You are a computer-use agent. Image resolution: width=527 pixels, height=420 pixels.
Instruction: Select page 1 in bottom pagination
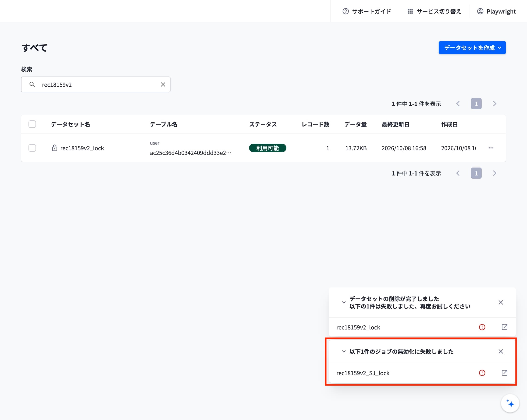click(476, 173)
